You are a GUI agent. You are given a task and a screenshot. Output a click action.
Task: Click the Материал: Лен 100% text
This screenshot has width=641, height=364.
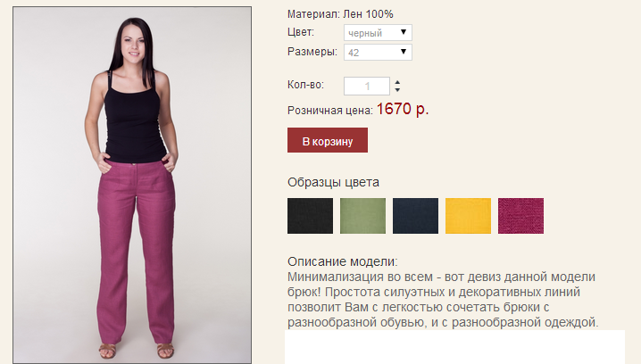(x=340, y=14)
